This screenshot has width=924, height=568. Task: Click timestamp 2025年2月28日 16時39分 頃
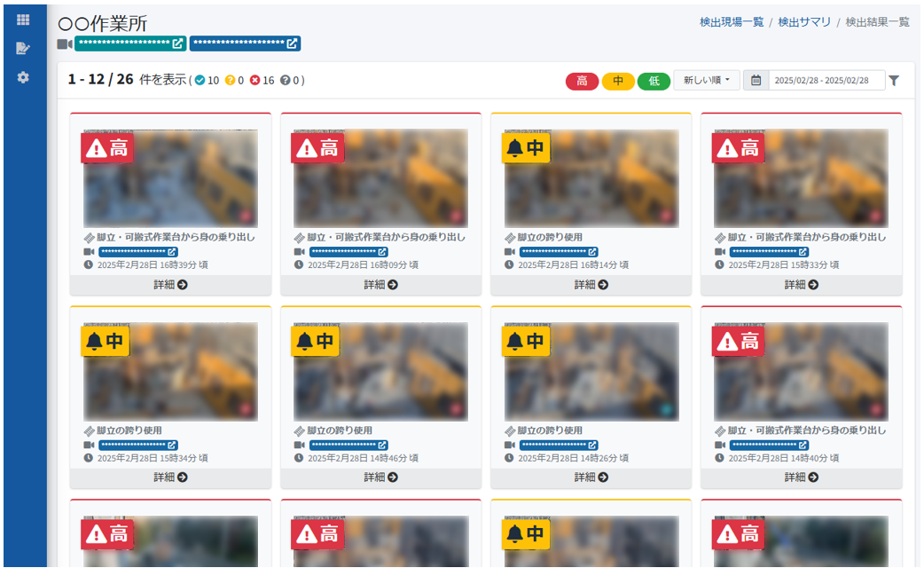pos(153,265)
